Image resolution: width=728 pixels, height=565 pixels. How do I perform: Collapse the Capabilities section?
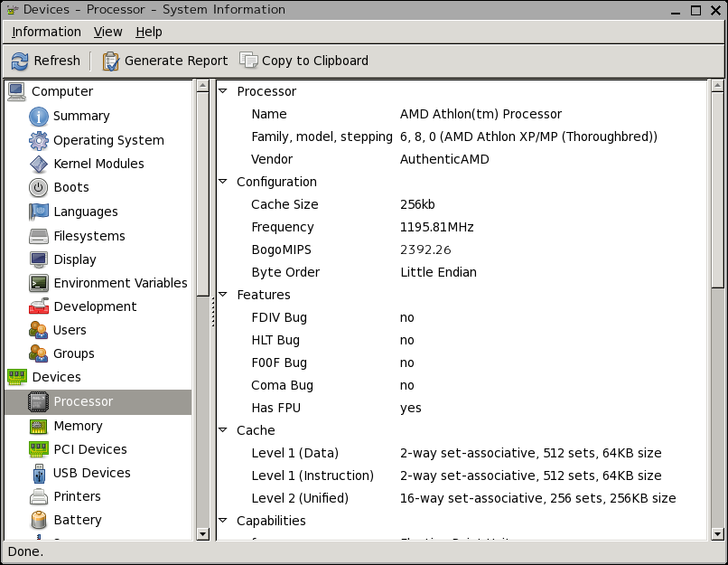pos(223,520)
